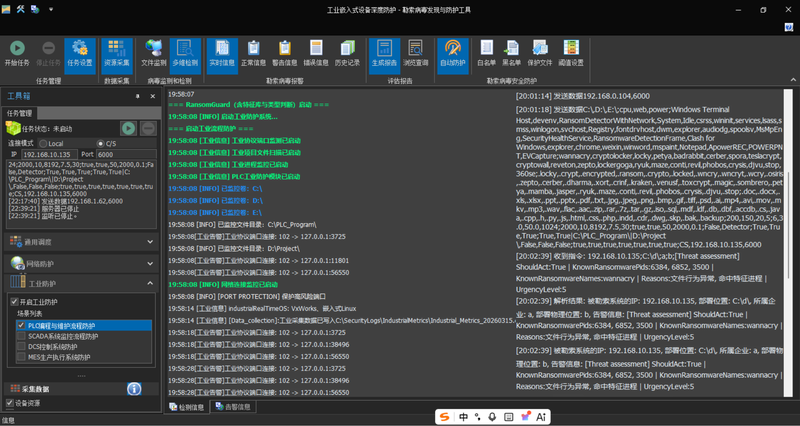Image resolution: width=800 pixels, height=426 pixels.
Task: Toggle 自动防护 auto protection
Action: pyautogui.click(x=453, y=54)
